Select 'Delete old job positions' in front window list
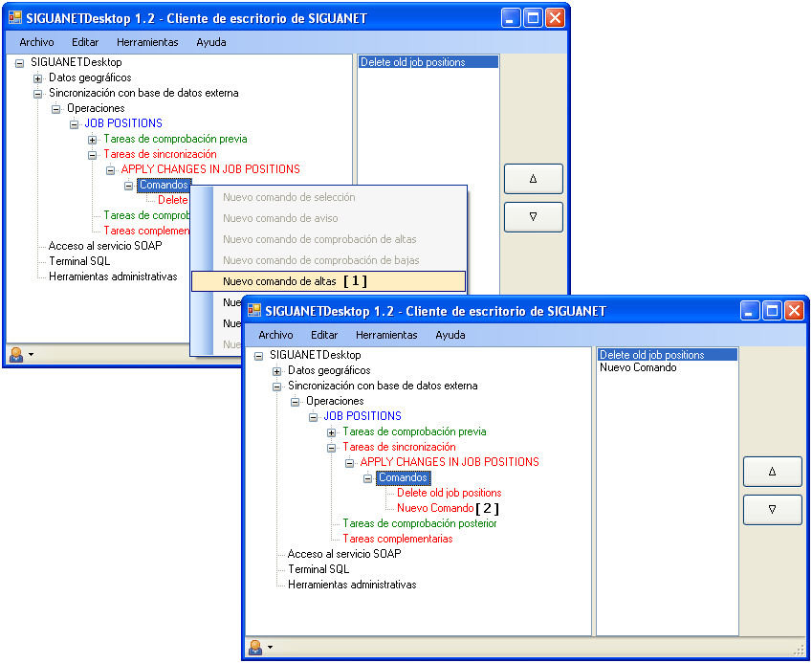Viewport: 812px width, 663px height. [667, 355]
